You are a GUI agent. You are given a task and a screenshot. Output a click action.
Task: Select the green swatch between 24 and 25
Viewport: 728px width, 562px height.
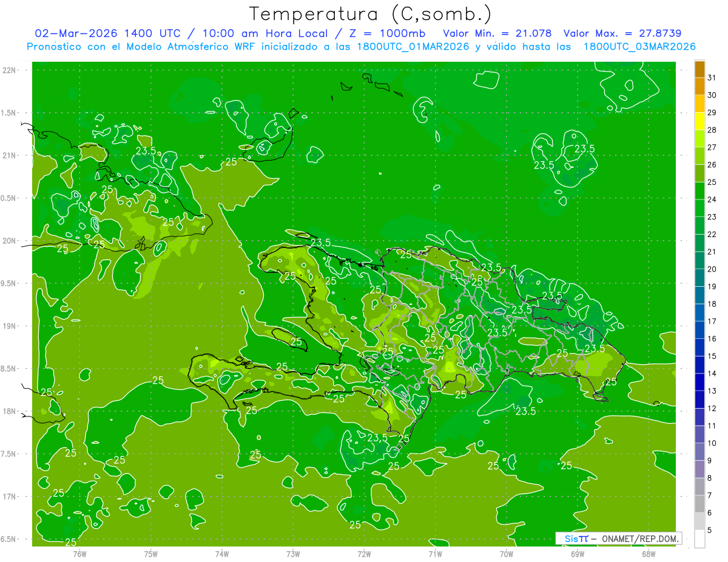click(x=699, y=190)
